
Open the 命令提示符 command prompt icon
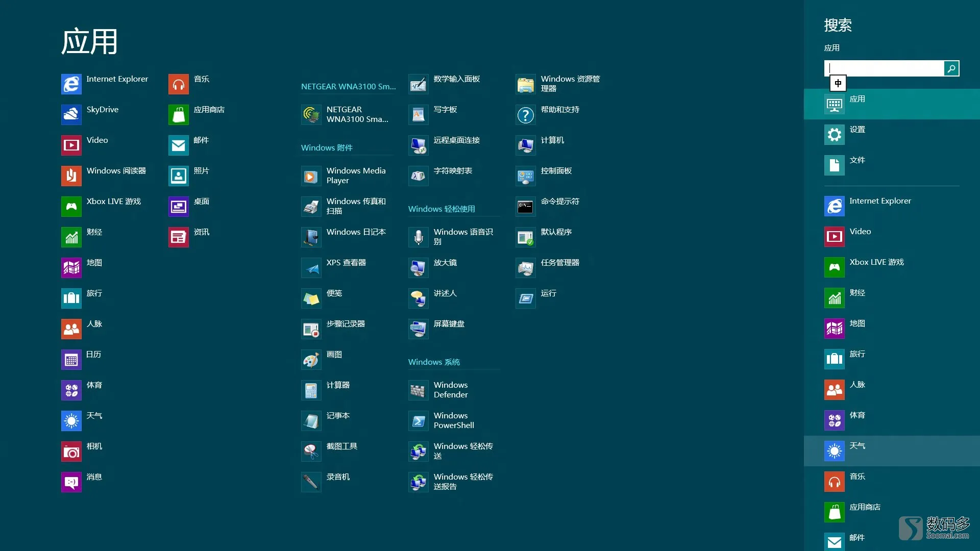[526, 207]
